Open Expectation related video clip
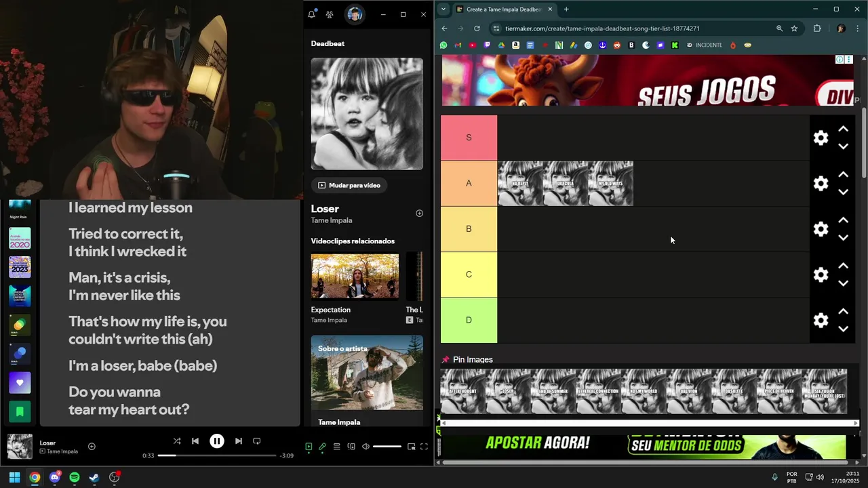The height and width of the screenshot is (488, 868). 355,276
